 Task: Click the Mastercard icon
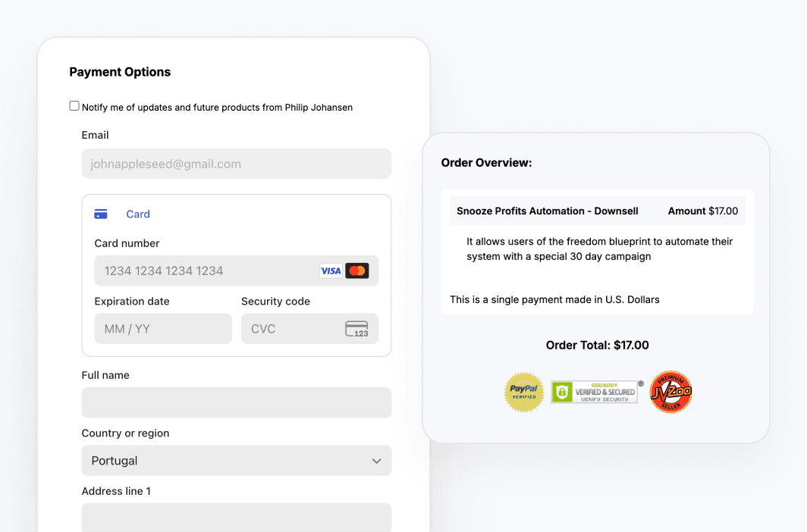(356, 271)
